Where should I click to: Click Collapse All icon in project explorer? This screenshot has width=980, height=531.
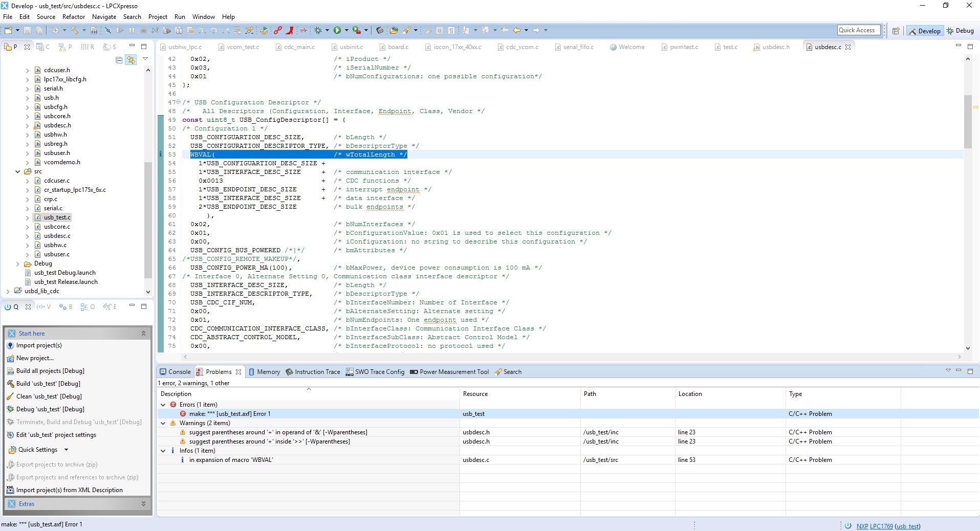tap(119, 59)
